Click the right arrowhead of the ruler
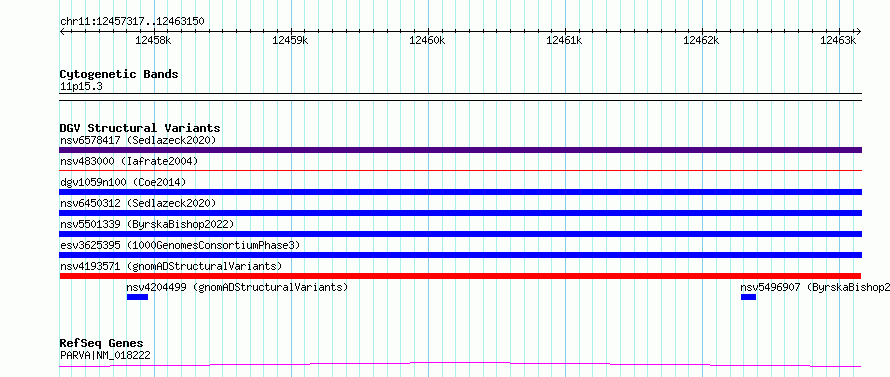The image size is (890, 377). tap(858, 31)
